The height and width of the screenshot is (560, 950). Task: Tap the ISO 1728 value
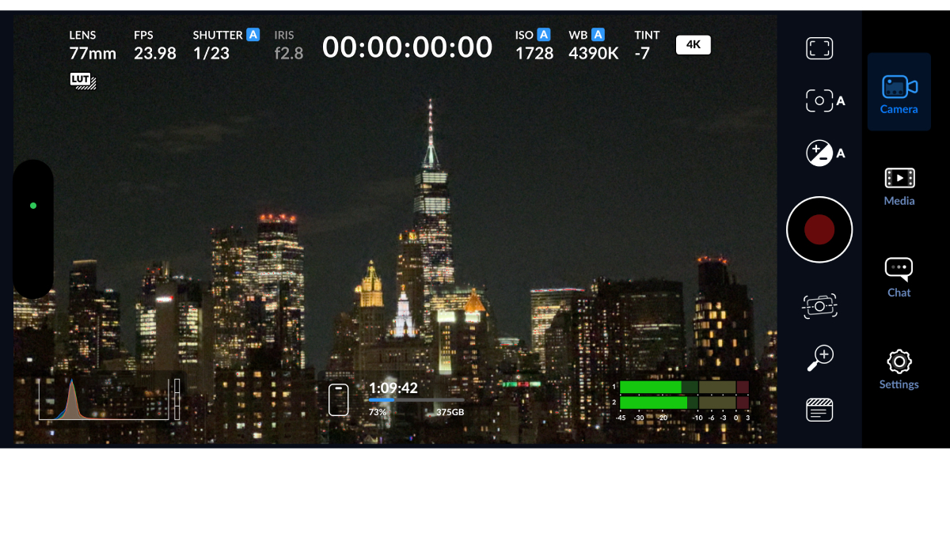(x=534, y=46)
